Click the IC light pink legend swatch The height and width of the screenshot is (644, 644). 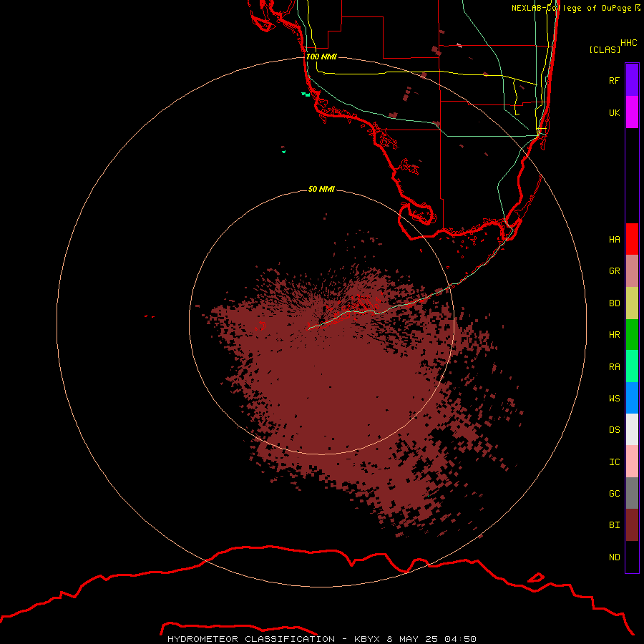tap(632, 462)
